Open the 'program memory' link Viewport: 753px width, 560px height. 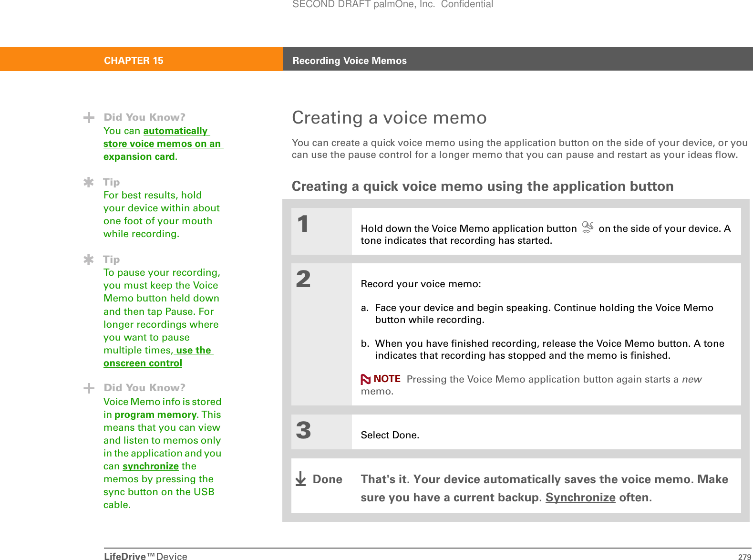(x=155, y=415)
